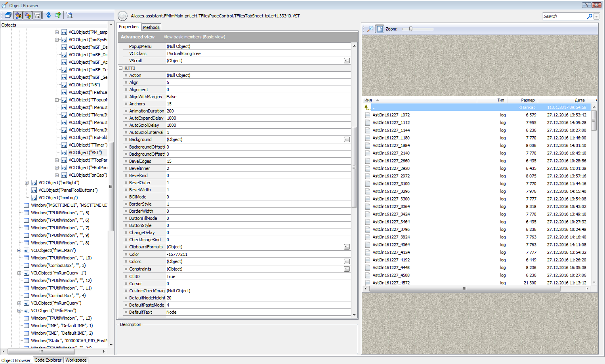Toggle the page button beside Zoom
Viewport: 605px width, 364px height.
point(380,29)
